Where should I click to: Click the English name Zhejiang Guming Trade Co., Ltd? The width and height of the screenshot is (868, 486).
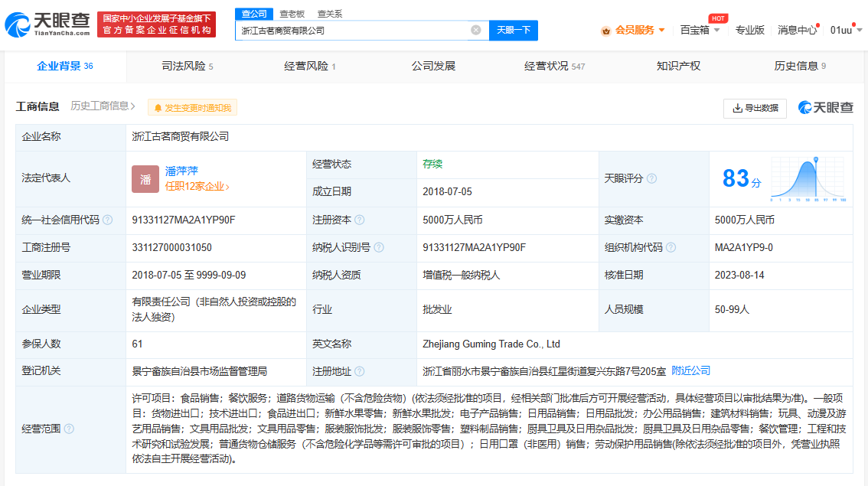491,344
